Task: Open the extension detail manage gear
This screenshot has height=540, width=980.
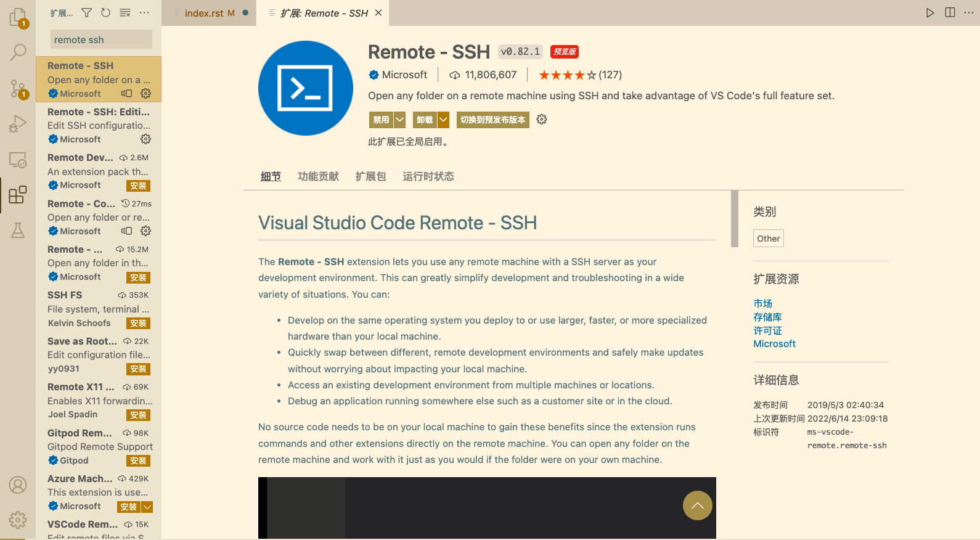Action: [x=542, y=120]
